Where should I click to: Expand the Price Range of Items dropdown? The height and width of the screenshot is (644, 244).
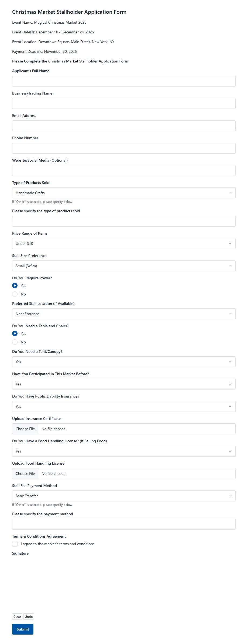124,243
